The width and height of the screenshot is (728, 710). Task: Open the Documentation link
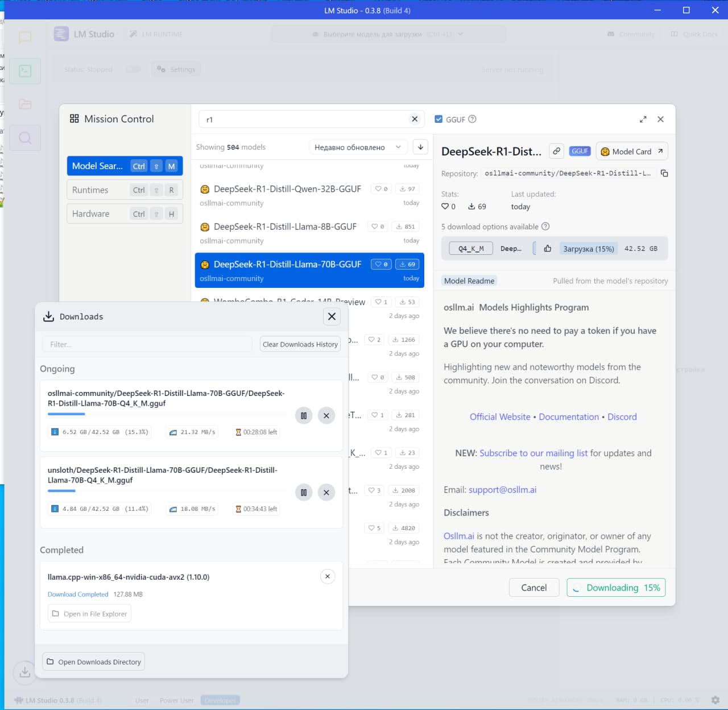[x=569, y=416]
